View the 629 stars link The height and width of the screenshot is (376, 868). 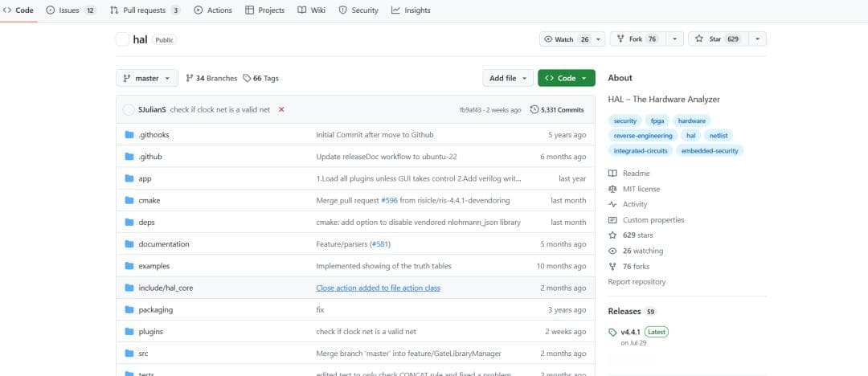(631, 235)
